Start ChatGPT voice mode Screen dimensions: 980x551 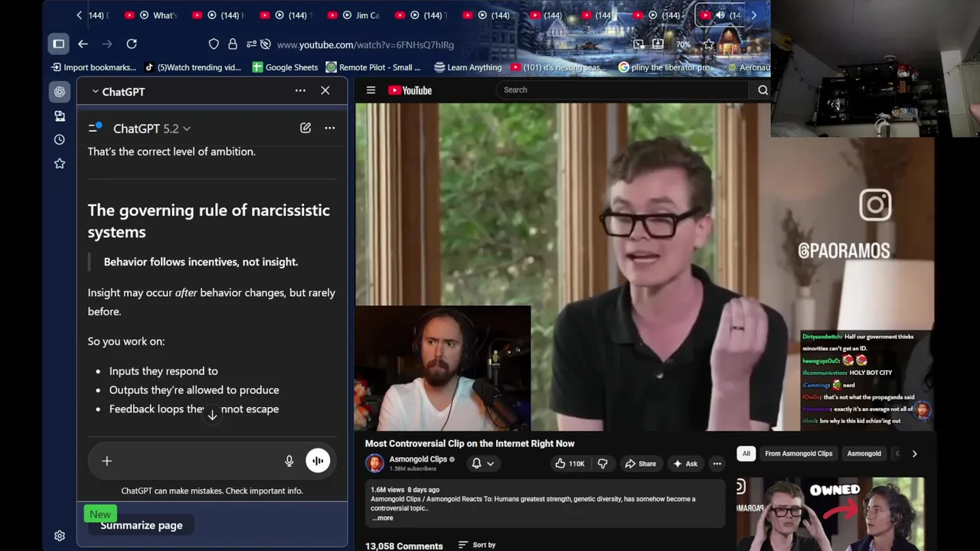click(318, 461)
